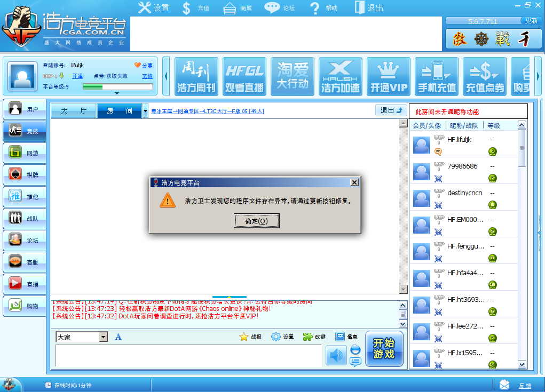Click the 等级 column header

point(494,126)
